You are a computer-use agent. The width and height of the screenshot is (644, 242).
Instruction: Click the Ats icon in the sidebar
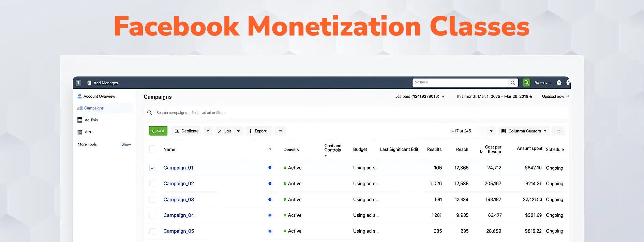[x=80, y=132]
